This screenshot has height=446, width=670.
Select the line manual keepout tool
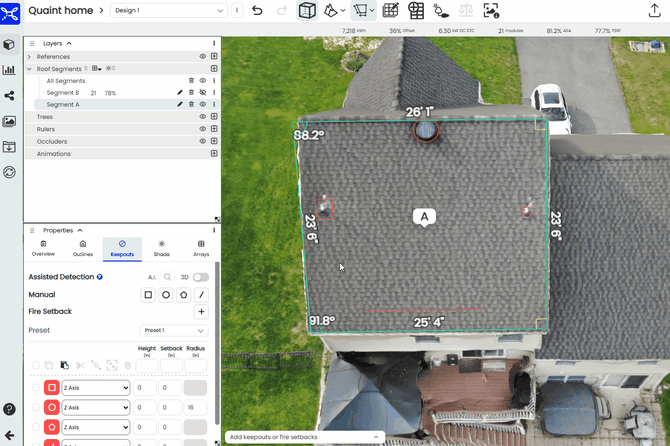click(x=202, y=295)
